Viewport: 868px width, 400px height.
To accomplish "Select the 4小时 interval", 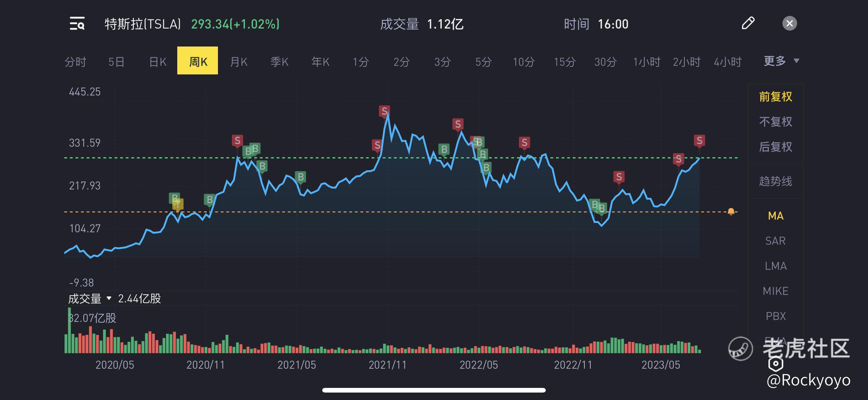I will click(728, 62).
